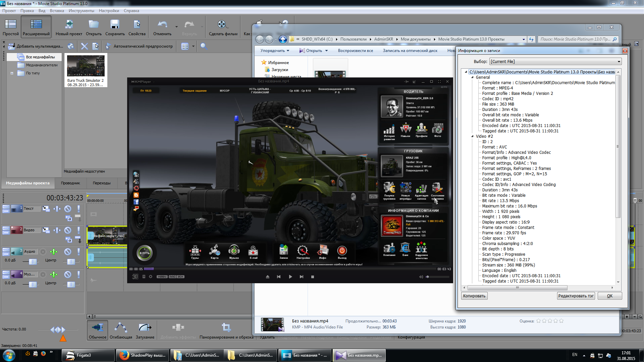
Task: Open the Справка menu
Action: (131, 11)
